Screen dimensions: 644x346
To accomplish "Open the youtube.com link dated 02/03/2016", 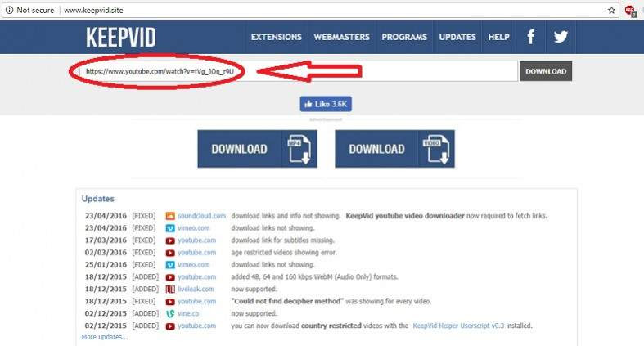I will (x=196, y=253).
